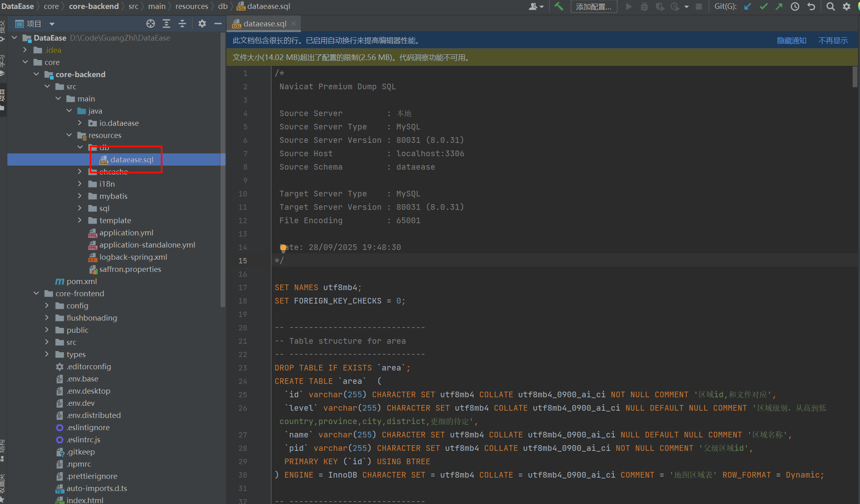This screenshot has height=504, width=860.
Task: Click the Git push arrow icon
Action: tap(779, 6)
